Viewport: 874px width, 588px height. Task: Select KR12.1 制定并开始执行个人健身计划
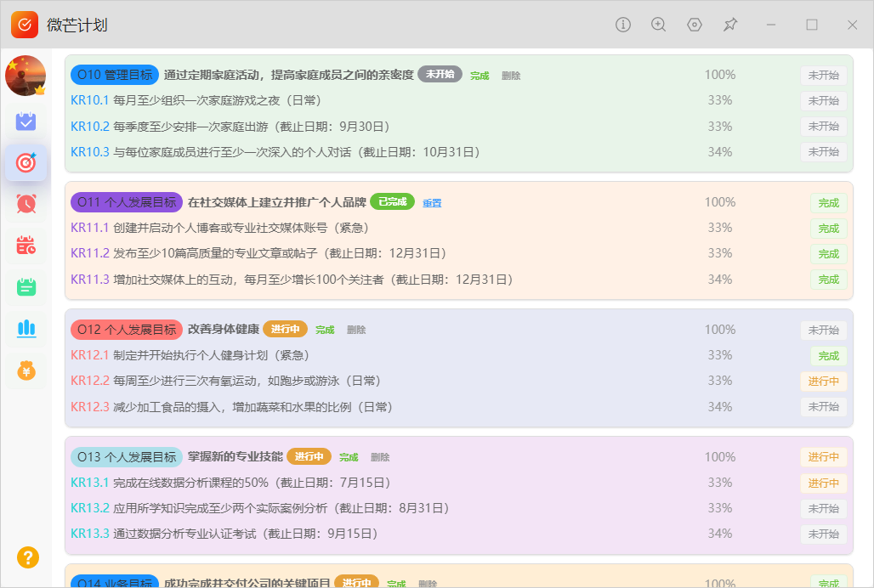point(190,355)
